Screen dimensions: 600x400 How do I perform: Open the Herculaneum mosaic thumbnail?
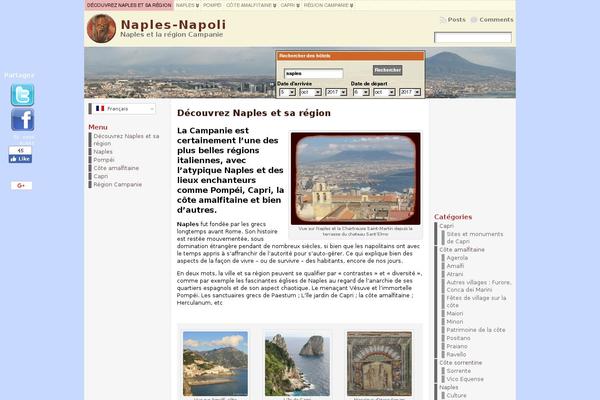[379, 364]
